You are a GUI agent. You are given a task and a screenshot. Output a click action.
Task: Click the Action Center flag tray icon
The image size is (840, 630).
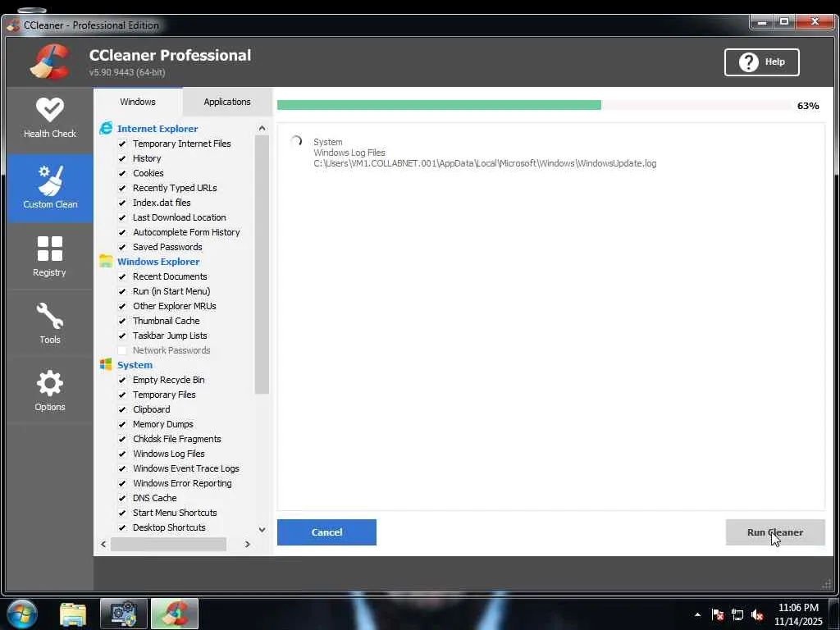click(x=718, y=614)
